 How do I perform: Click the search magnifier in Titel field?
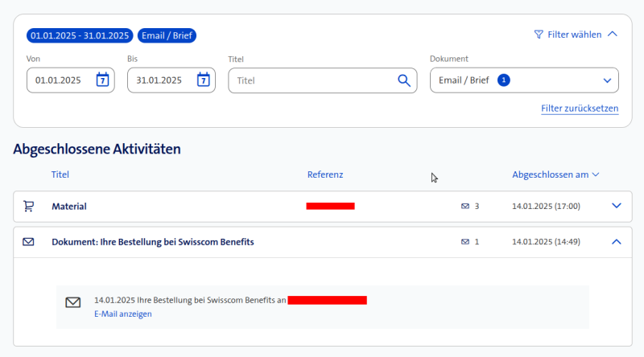pos(404,80)
